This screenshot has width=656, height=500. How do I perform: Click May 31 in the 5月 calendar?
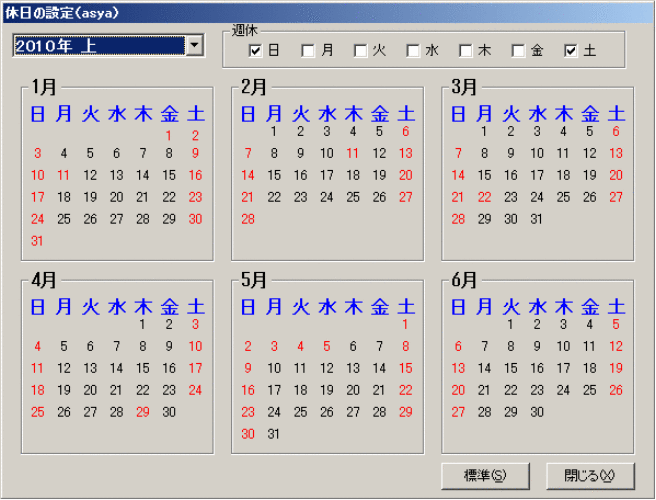274,434
